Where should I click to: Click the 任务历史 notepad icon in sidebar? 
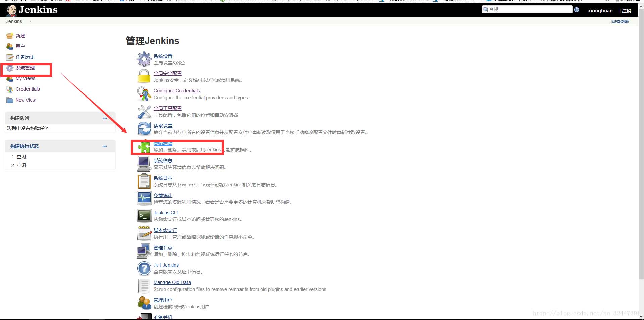[x=10, y=57]
